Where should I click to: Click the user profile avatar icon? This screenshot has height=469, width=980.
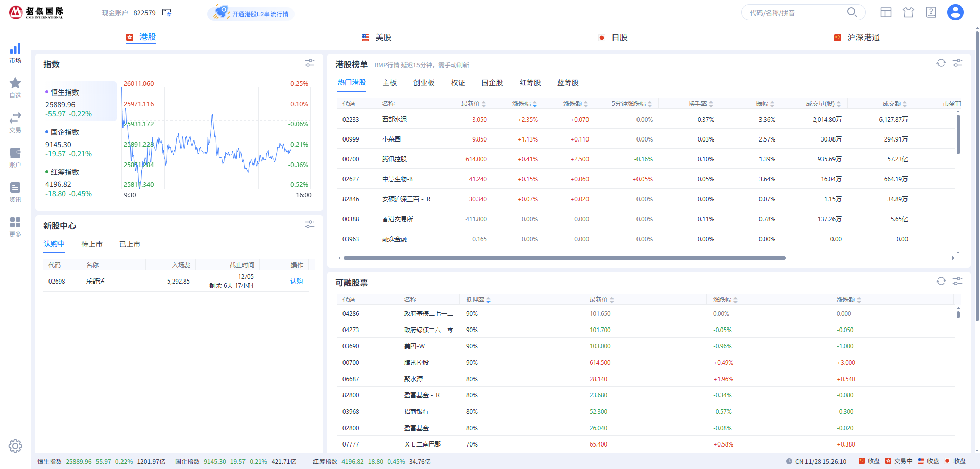[955, 12]
